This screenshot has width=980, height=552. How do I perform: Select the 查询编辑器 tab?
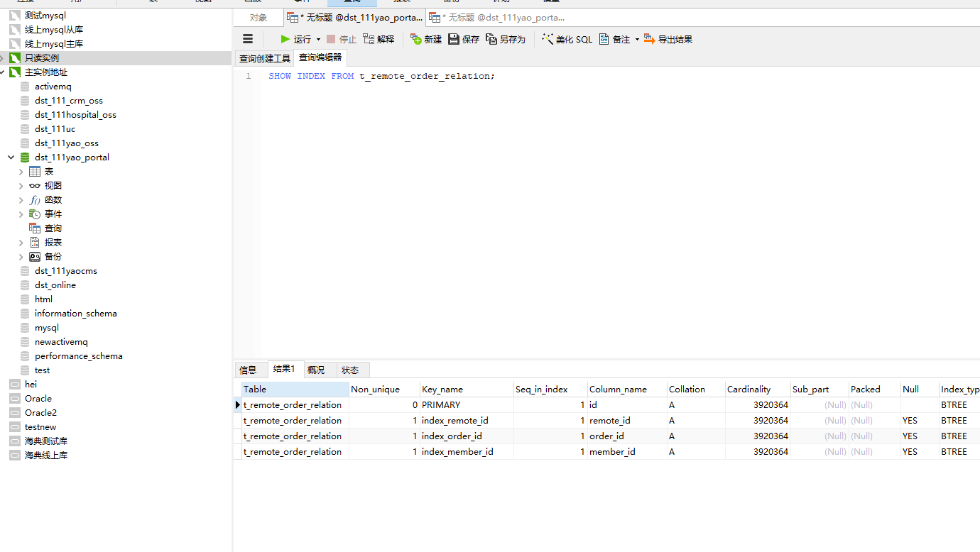tap(320, 57)
